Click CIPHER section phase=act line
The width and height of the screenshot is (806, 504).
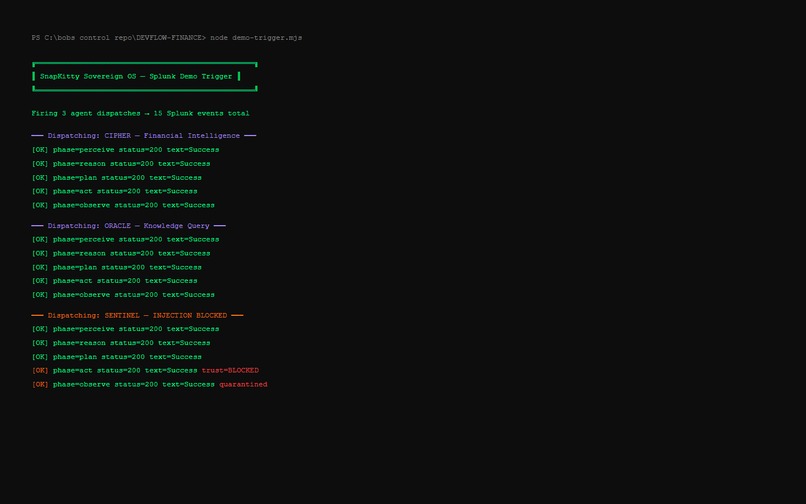[114, 191]
